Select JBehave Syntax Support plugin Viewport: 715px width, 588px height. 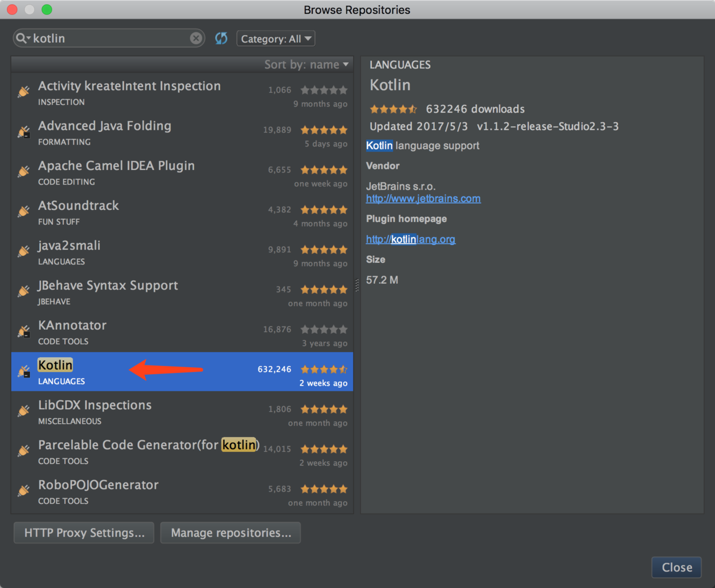coord(182,292)
